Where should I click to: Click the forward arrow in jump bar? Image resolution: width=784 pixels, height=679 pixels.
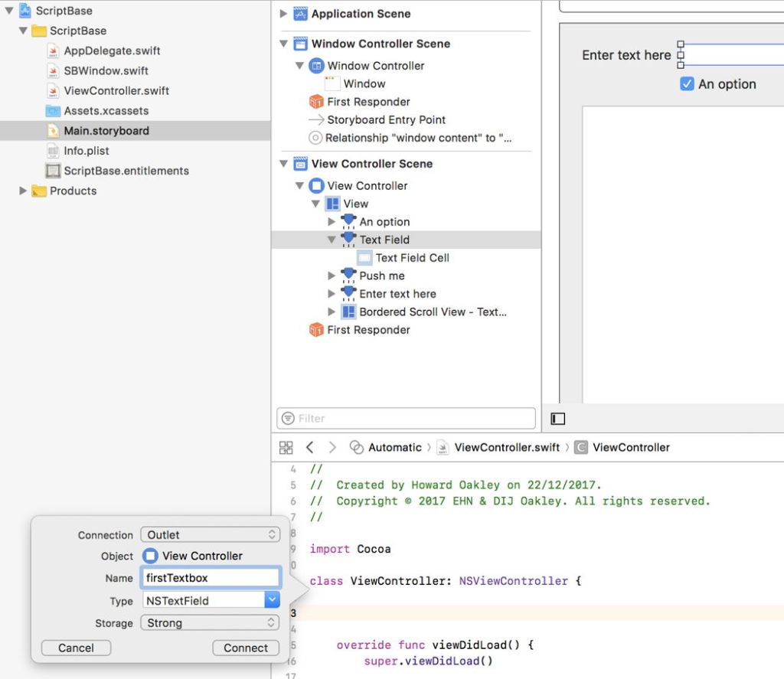click(x=332, y=448)
